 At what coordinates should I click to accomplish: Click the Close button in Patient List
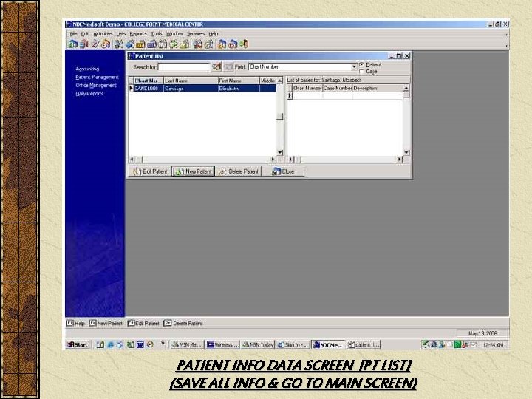click(x=282, y=171)
